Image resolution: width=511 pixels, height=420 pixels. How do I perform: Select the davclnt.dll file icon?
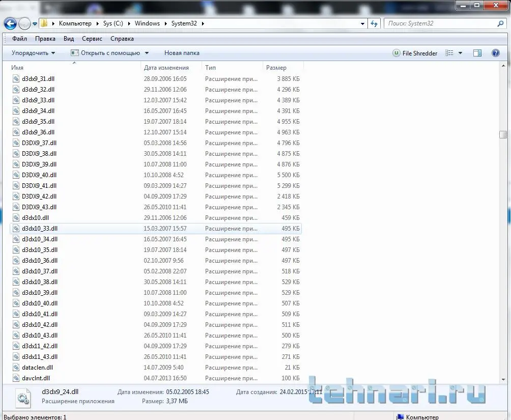tap(16, 378)
